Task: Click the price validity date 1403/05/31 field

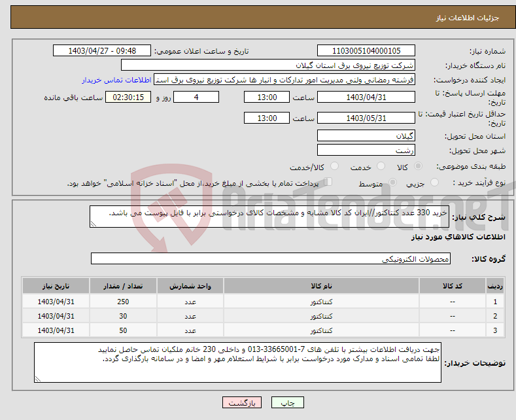Action: (366, 118)
